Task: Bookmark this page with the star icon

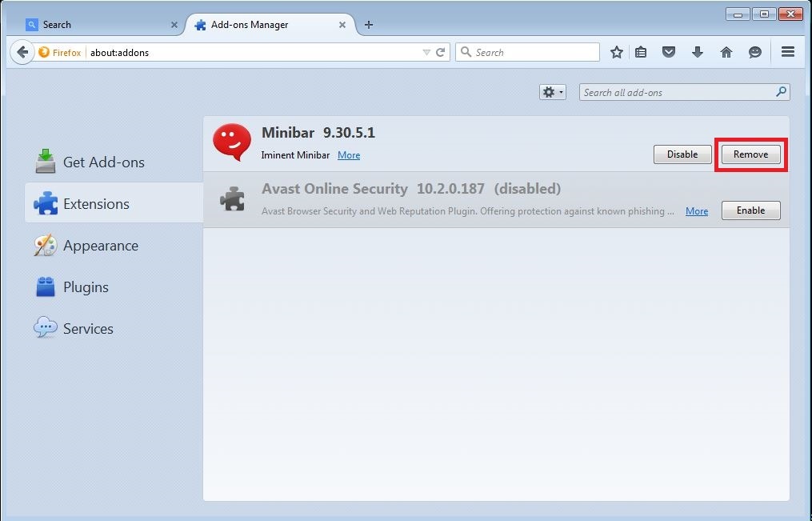Action: 616,52
